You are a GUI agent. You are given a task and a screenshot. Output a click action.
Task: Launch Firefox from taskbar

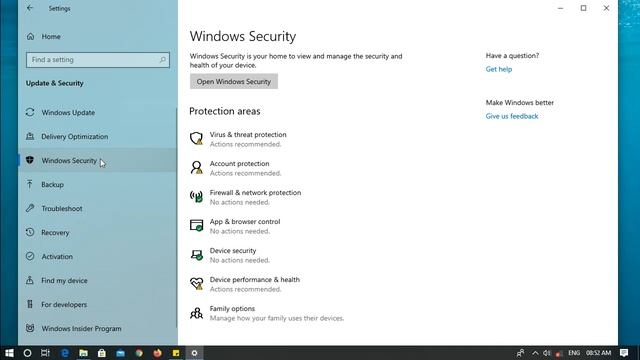pyautogui.click(x=158, y=353)
